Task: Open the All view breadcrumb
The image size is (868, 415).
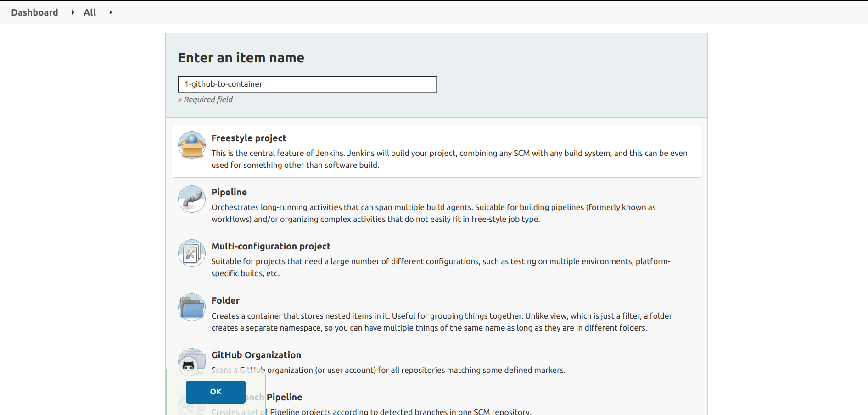Action: coord(90,12)
